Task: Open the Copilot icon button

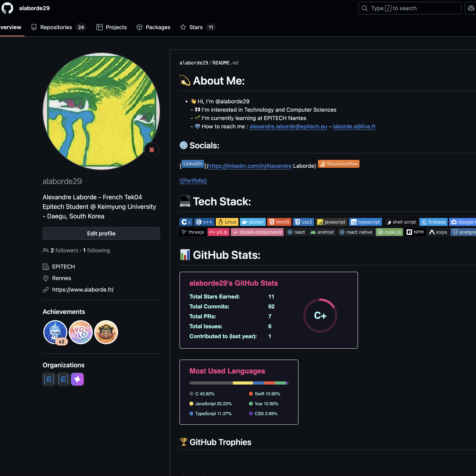Action: coord(471,8)
